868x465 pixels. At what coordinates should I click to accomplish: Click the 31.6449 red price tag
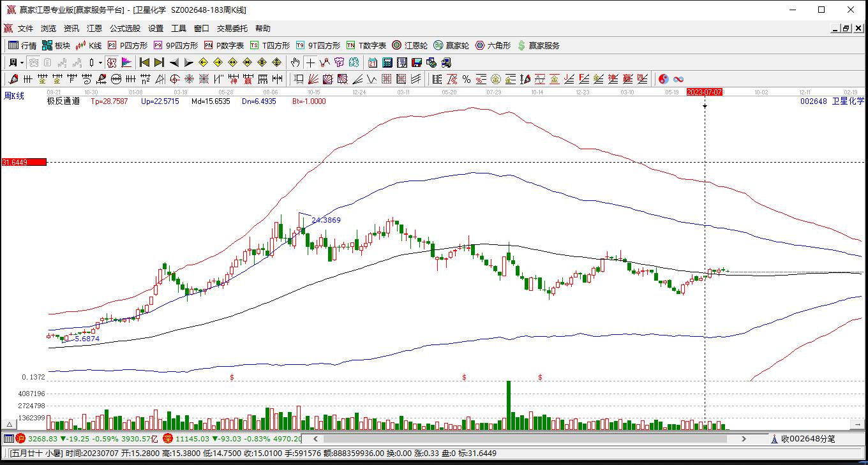(24, 162)
